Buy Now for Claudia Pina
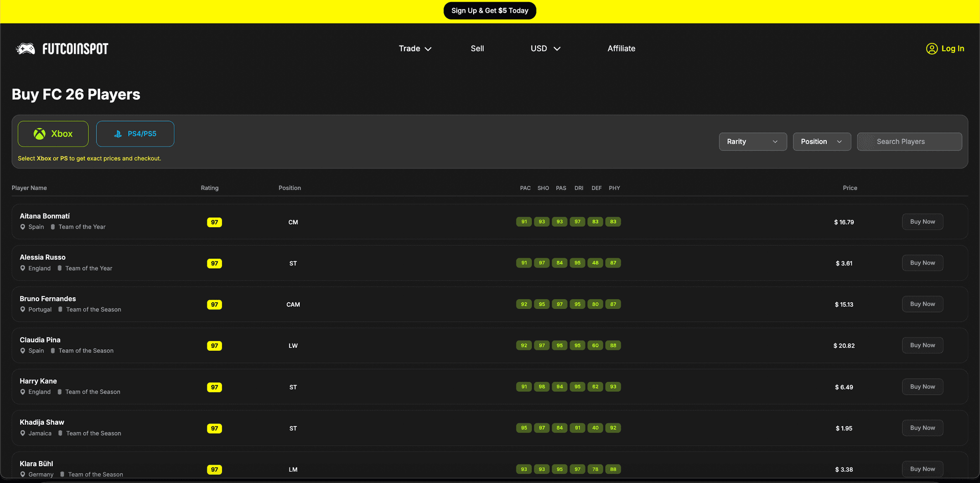 922,345
